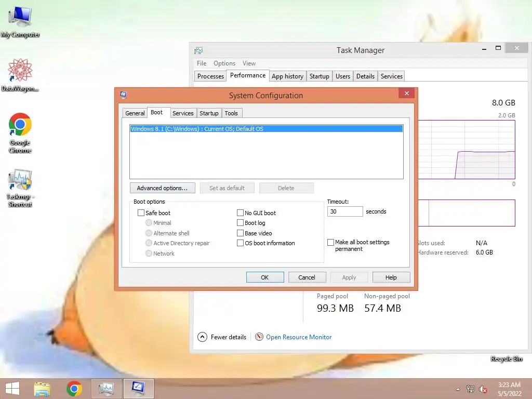Enable the Boot log checkbox
This screenshot has width=532, height=399.
coord(240,223)
